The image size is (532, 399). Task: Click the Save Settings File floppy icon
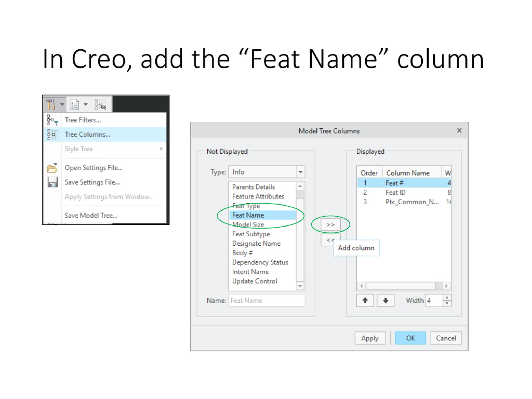click(x=52, y=182)
